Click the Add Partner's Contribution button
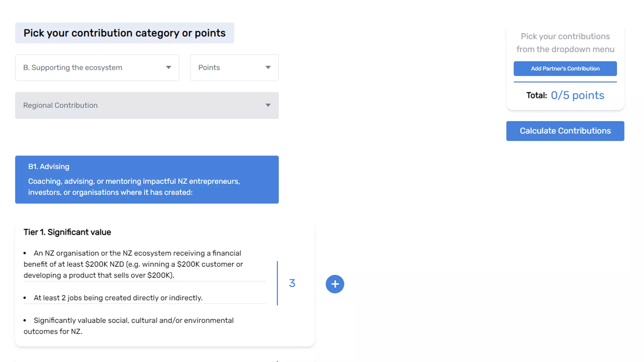Screen dimensions: 644x362 point(565,68)
